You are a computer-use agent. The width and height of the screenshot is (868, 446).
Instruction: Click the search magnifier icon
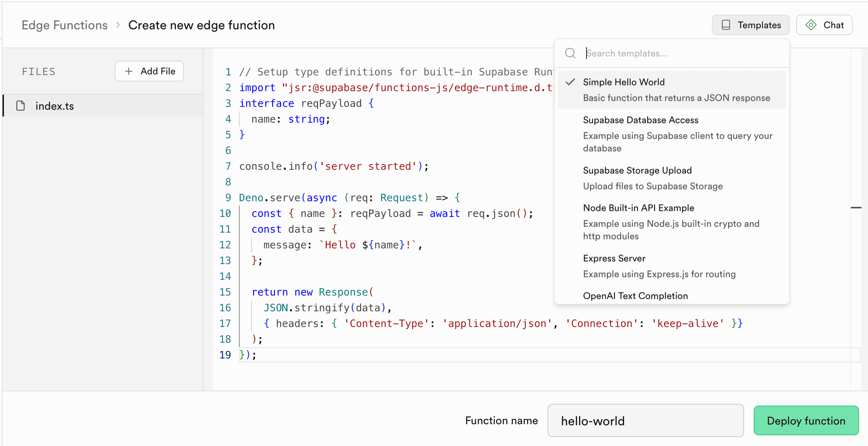coord(570,53)
